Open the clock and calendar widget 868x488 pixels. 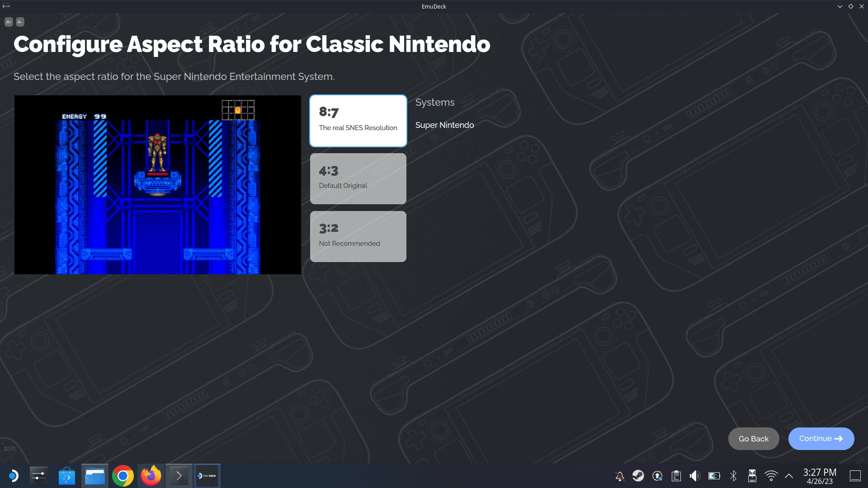tap(820, 476)
